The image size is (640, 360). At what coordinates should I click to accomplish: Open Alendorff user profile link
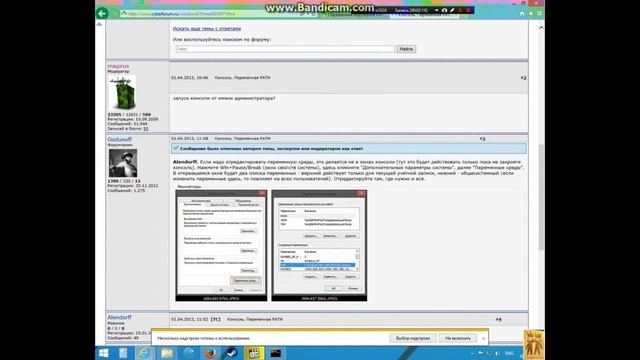coord(119,317)
